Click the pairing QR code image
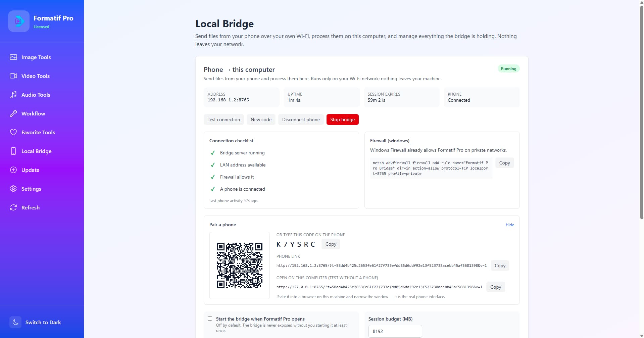The image size is (644, 338). (x=240, y=265)
